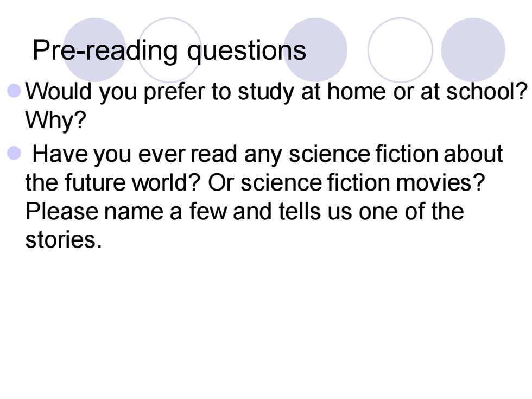The height and width of the screenshot is (399, 532).
Task: Select the middle filled lavender circle
Action: pyautogui.click(x=315, y=49)
